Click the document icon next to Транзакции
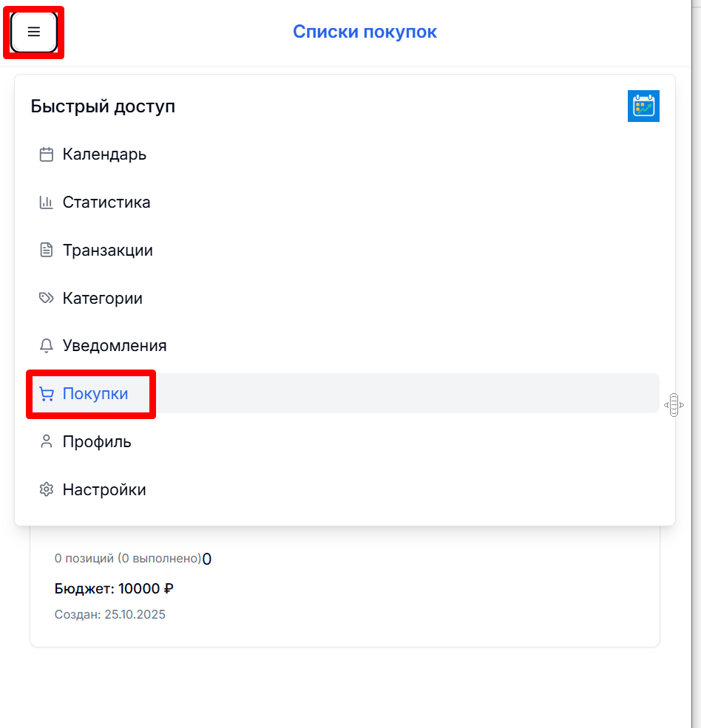Image resolution: width=701 pixels, height=728 pixels. click(x=47, y=250)
